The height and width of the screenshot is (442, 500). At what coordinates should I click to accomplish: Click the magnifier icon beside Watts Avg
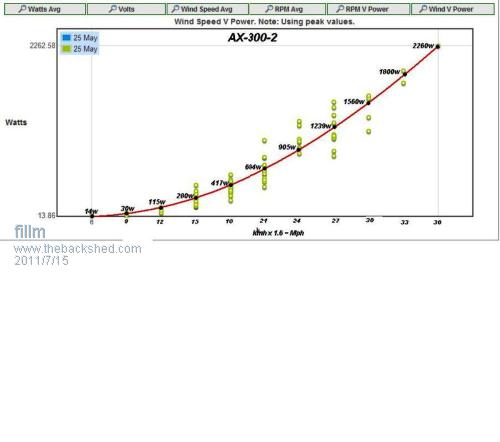[22, 9]
